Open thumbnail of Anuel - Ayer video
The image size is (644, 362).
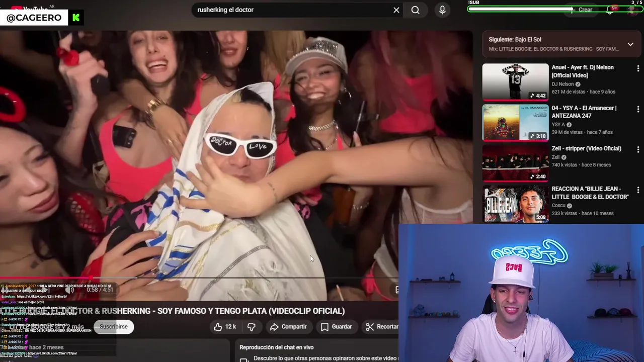coord(515,82)
